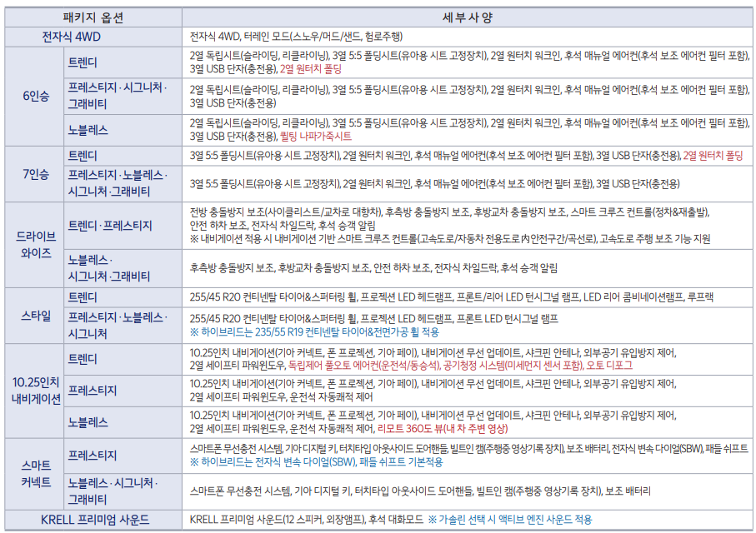Click 'KRELL 프리미엄 사운드(12 스피커, 외장앰프)' detail
Viewport: 756px width, 533px height.
coord(278,520)
